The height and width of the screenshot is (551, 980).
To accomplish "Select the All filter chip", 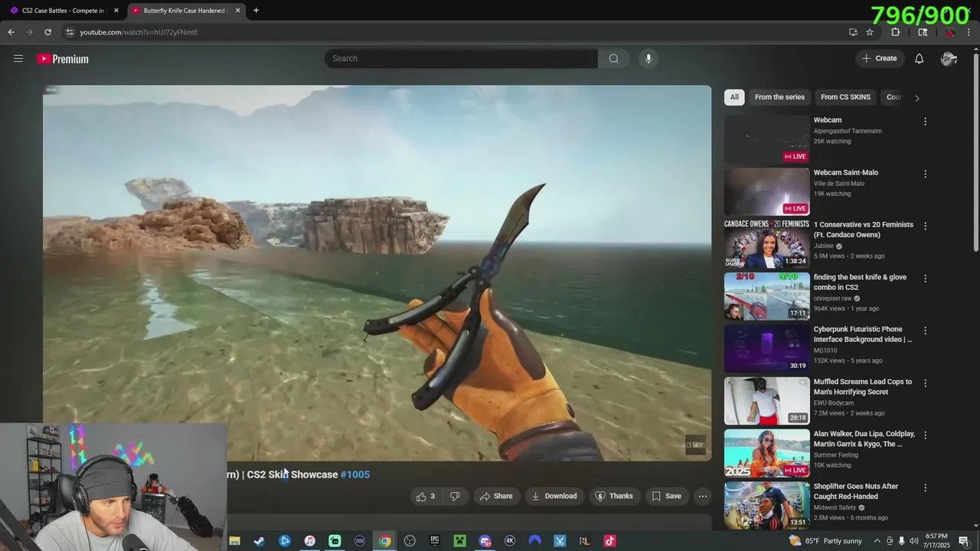I will pos(734,97).
